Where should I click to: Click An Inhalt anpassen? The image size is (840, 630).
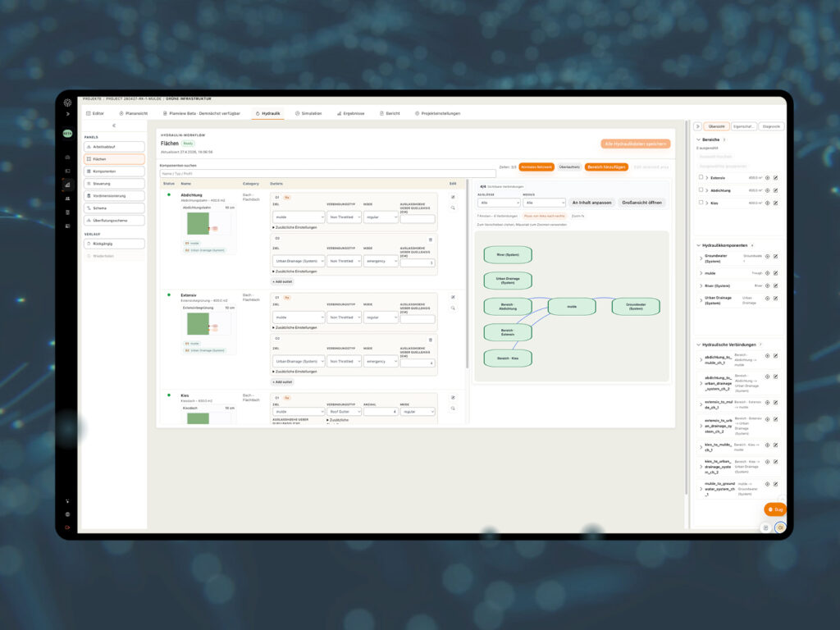(591, 203)
